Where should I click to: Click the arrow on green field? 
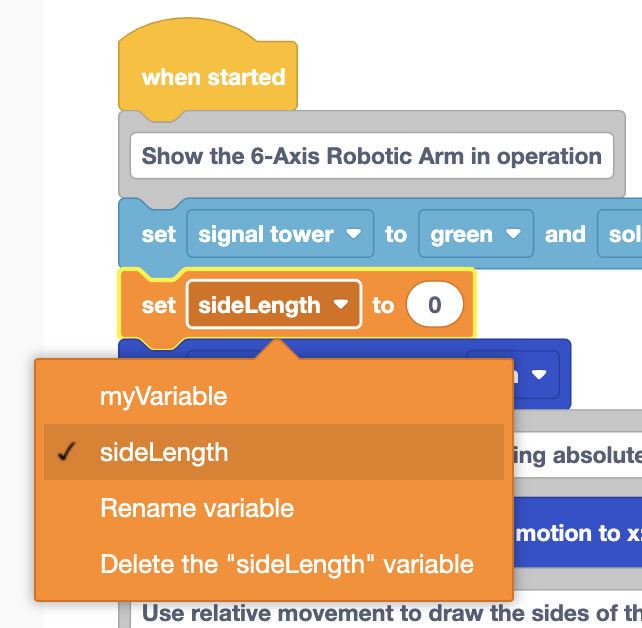(513, 234)
